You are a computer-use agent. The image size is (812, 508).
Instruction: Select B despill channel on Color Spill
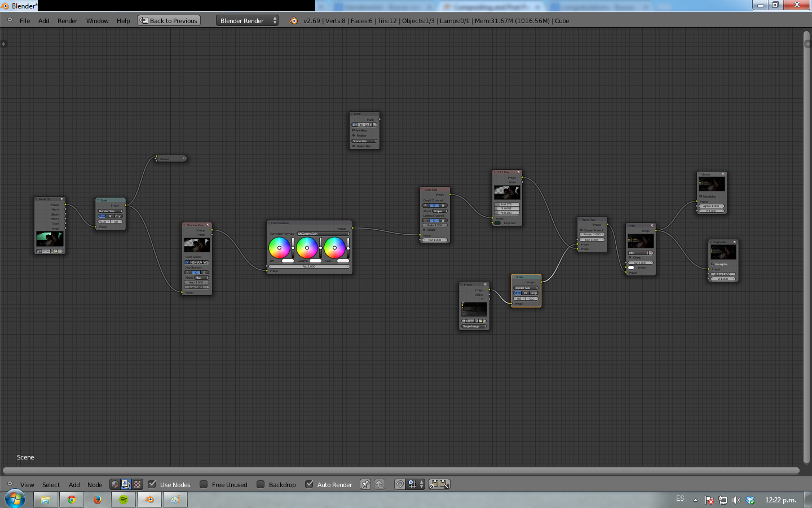[443, 205]
